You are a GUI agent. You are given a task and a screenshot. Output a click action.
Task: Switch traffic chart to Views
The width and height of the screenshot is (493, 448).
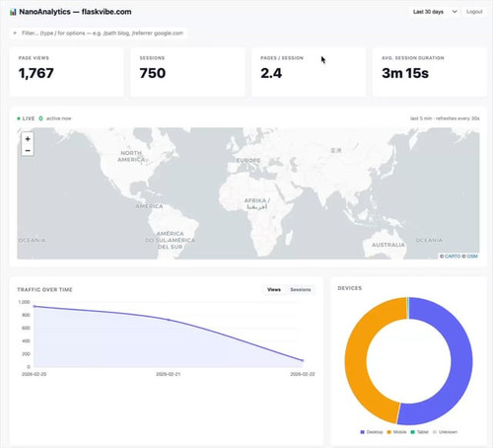(x=274, y=289)
